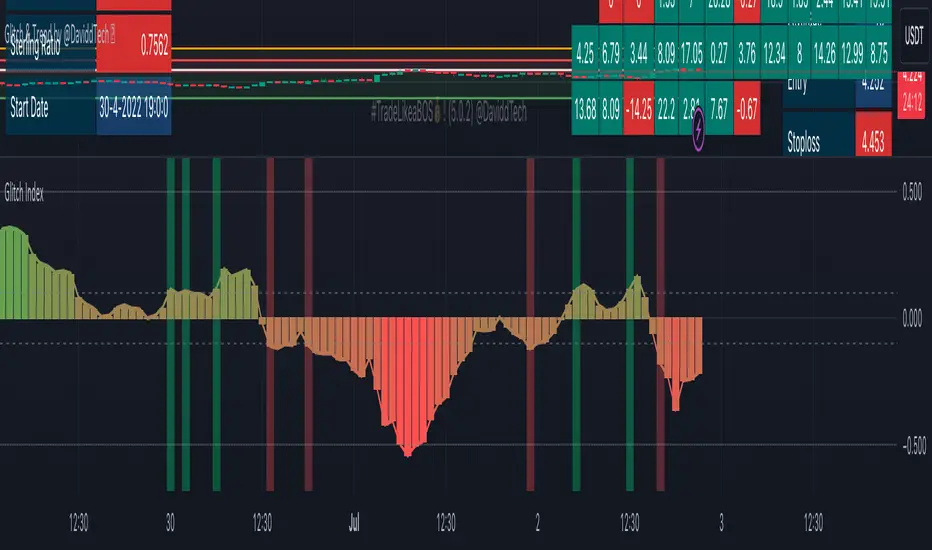Image resolution: width=932 pixels, height=550 pixels.
Task: Open the USDT currency selector
Action: [914, 36]
